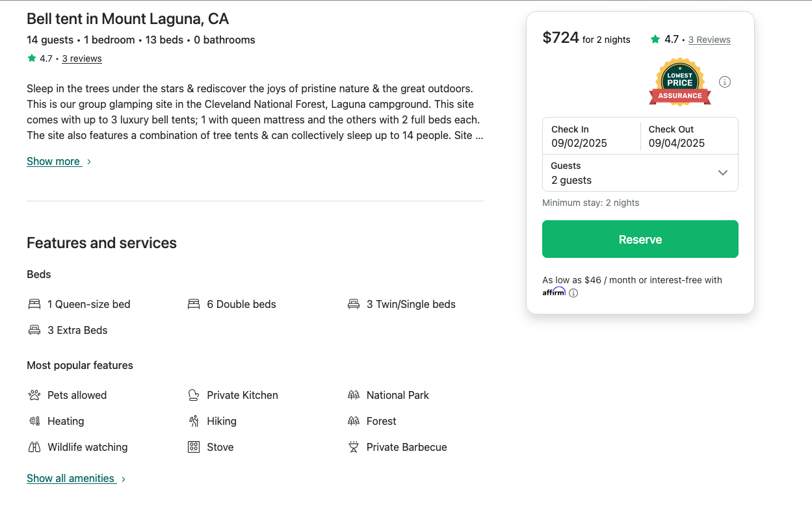
Task: Click the Private Barbecue grill icon
Action: click(354, 447)
